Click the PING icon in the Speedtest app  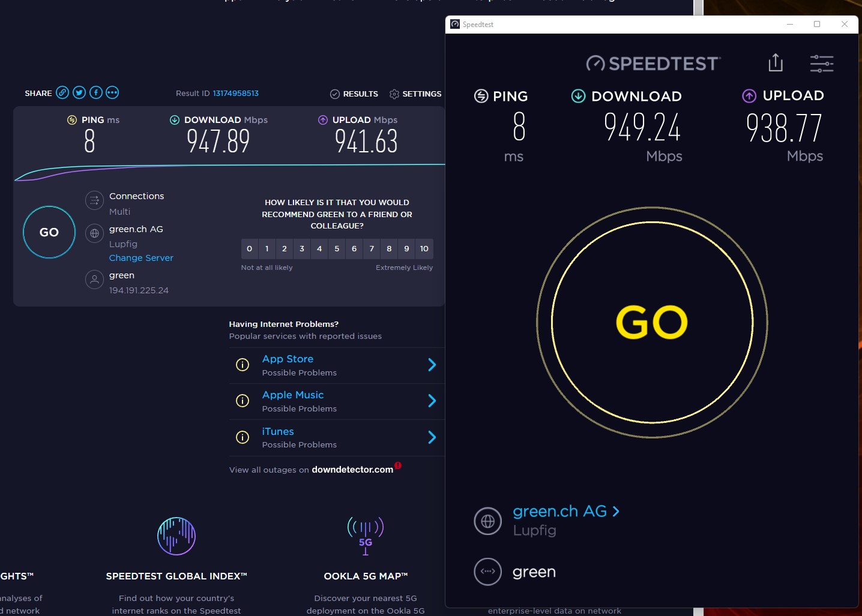click(x=481, y=96)
